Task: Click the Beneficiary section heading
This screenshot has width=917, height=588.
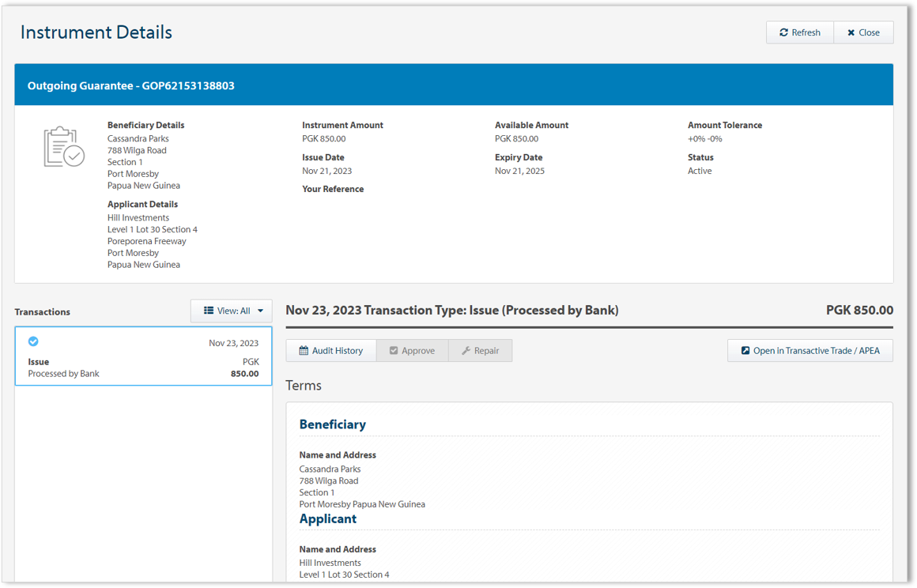Action: click(332, 424)
